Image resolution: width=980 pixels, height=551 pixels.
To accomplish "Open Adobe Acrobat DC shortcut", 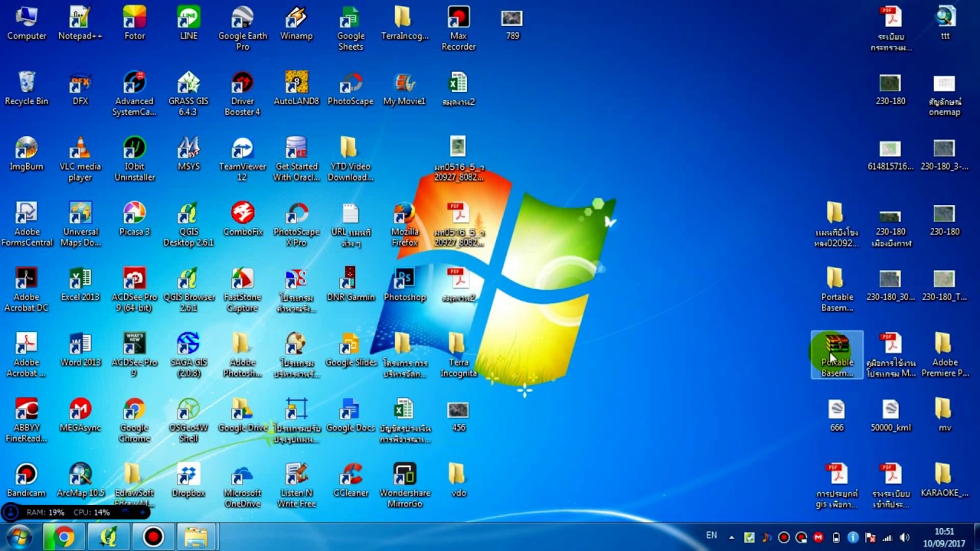I will pyautogui.click(x=27, y=289).
